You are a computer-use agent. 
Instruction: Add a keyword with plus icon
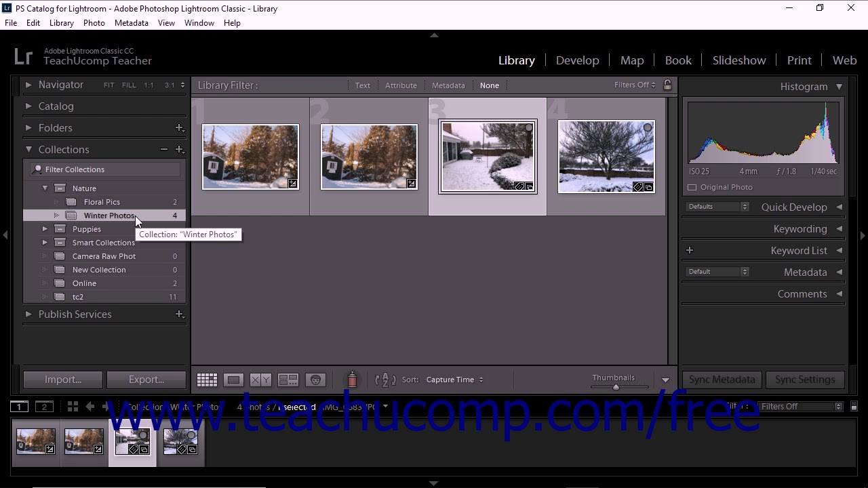690,250
